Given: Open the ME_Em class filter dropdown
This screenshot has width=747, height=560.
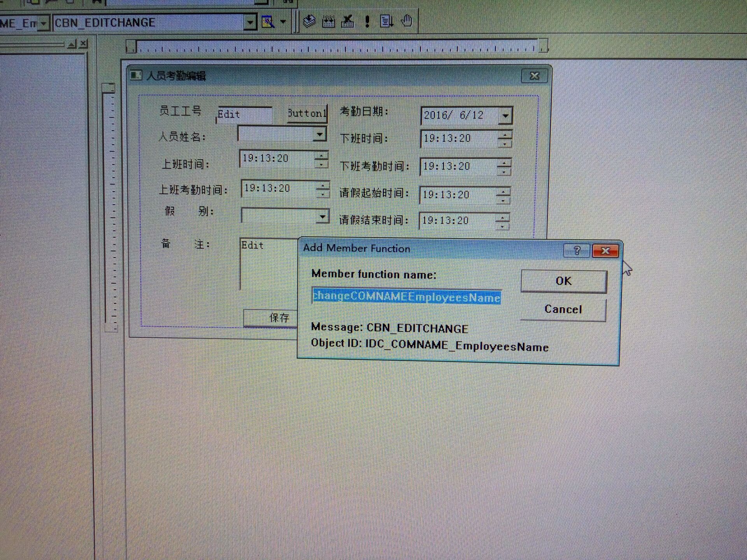Looking at the screenshot, I should pyautogui.click(x=44, y=24).
